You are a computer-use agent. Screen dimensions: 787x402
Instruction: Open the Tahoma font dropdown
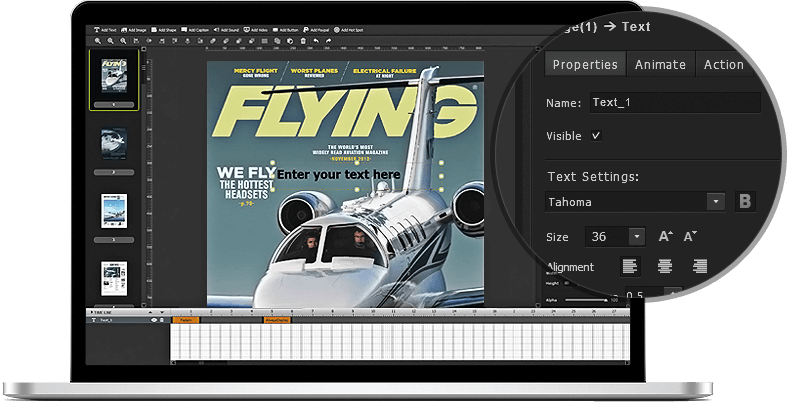pyautogui.click(x=716, y=202)
